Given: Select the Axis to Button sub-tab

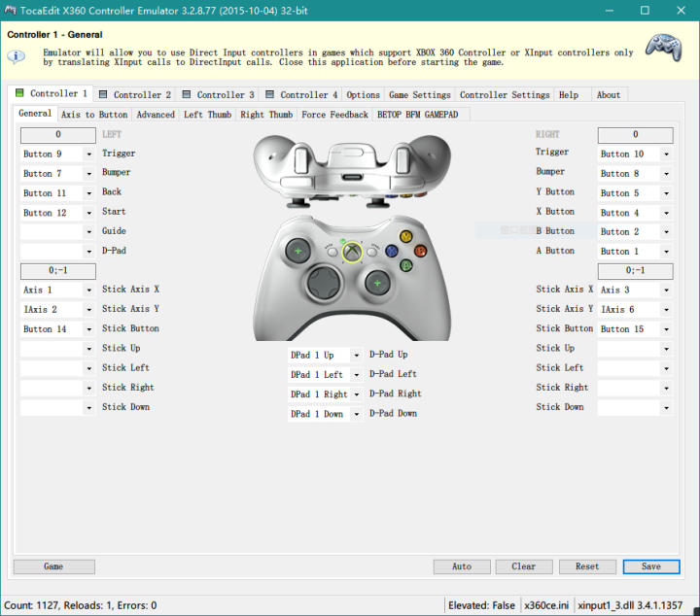Looking at the screenshot, I should click(94, 115).
